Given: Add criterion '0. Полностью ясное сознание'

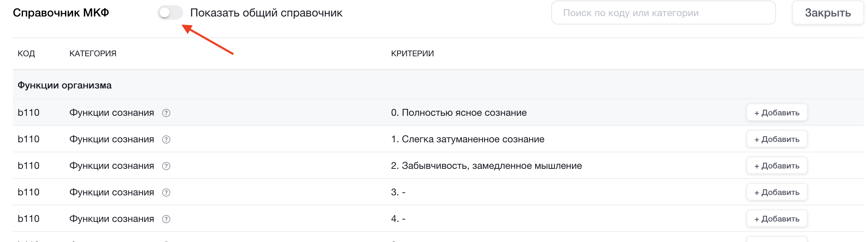Looking at the screenshot, I should tap(776, 113).
